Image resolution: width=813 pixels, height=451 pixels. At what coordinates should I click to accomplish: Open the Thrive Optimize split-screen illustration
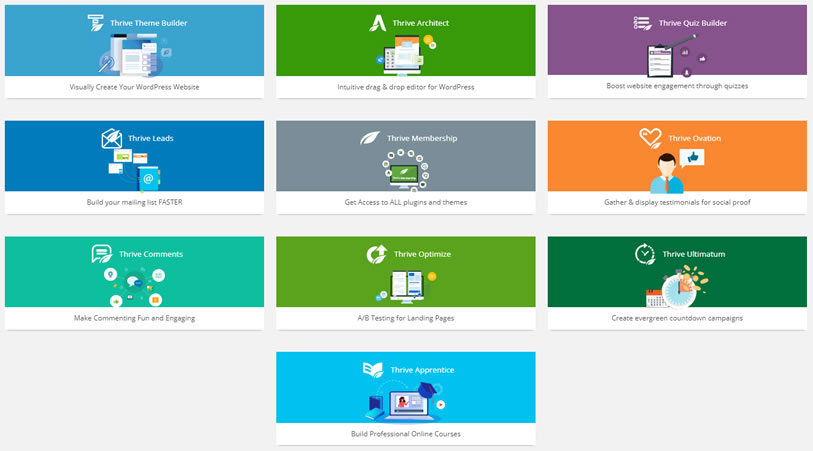tap(406, 286)
